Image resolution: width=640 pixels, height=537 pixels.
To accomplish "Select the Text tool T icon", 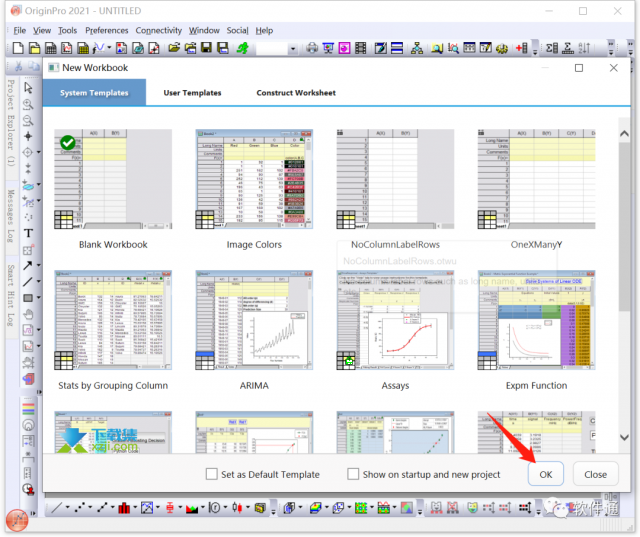I will point(28,233).
